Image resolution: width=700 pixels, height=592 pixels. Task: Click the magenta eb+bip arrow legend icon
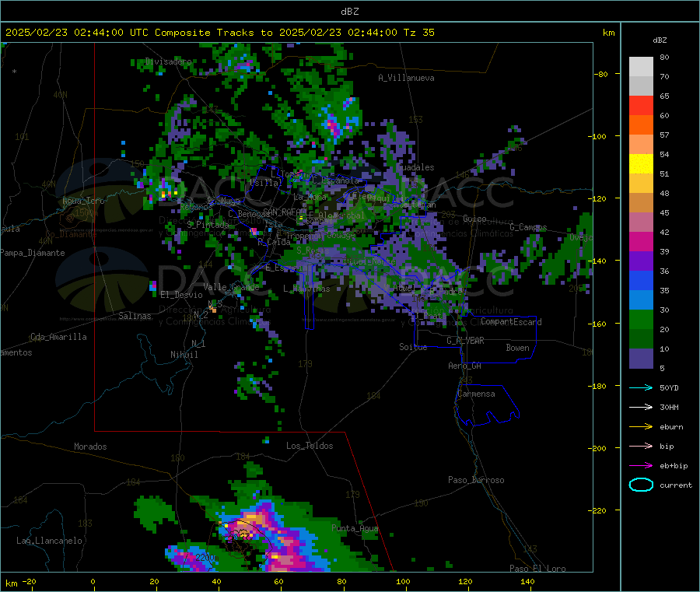click(x=641, y=465)
